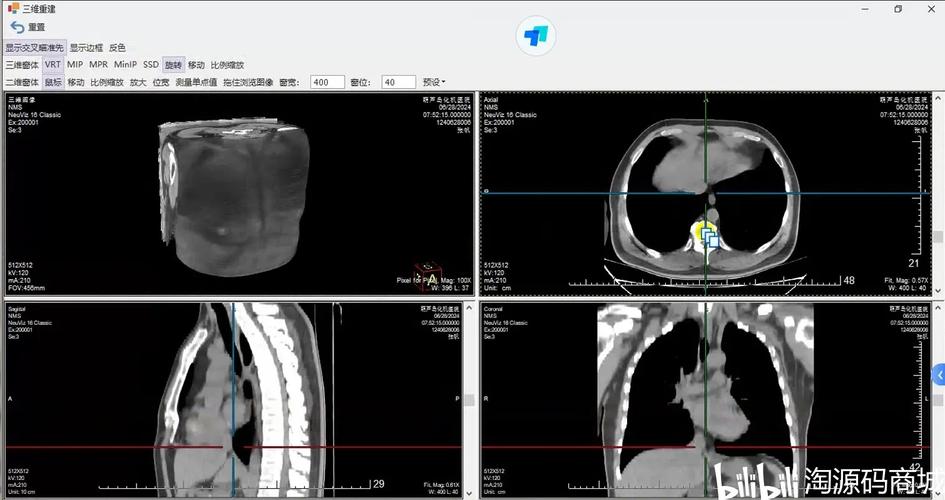Click the 窗宽 value field showing 400
The width and height of the screenshot is (945, 500).
tap(327, 82)
